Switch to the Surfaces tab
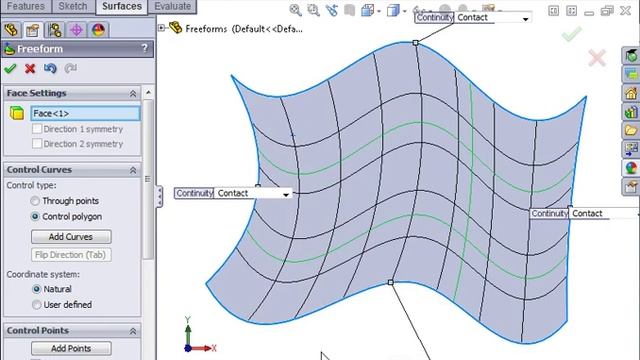This screenshot has width=640, height=360. 122,7
